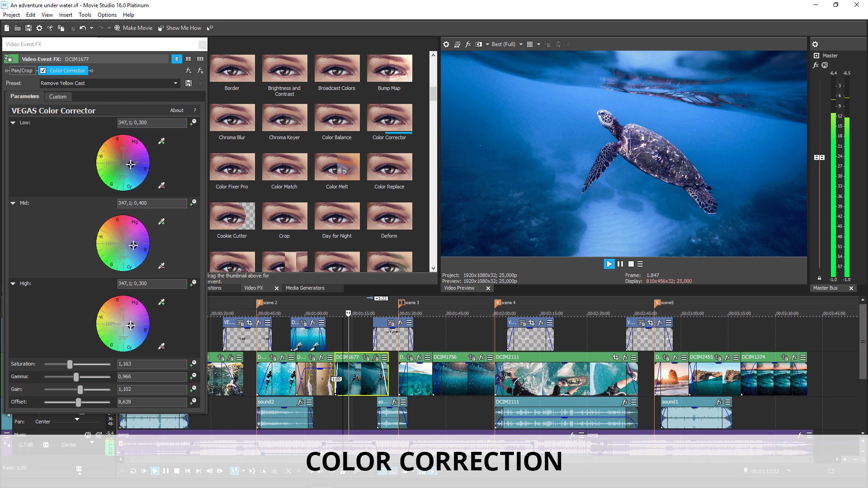Open Master Bus settings gear
868x488 pixels.
coord(815,44)
